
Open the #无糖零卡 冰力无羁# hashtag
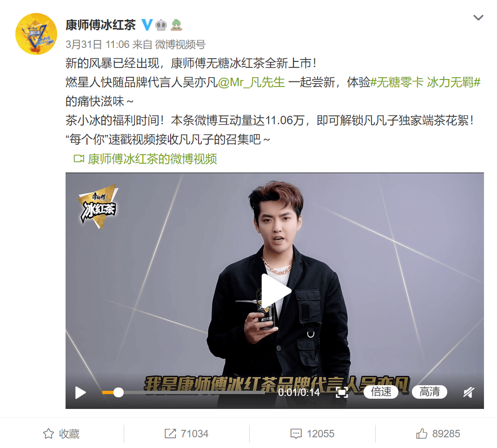425,82
